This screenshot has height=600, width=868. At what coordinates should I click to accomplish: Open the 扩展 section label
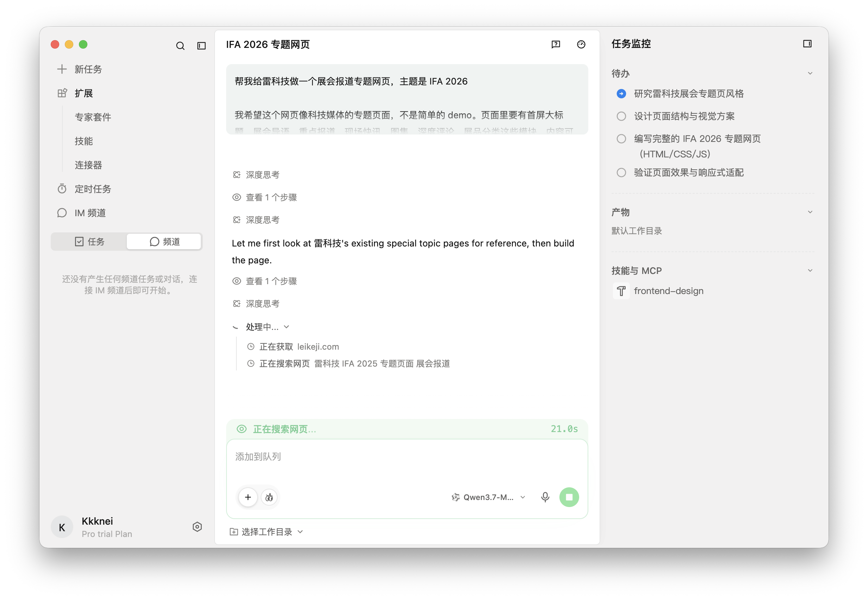[83, 93]
